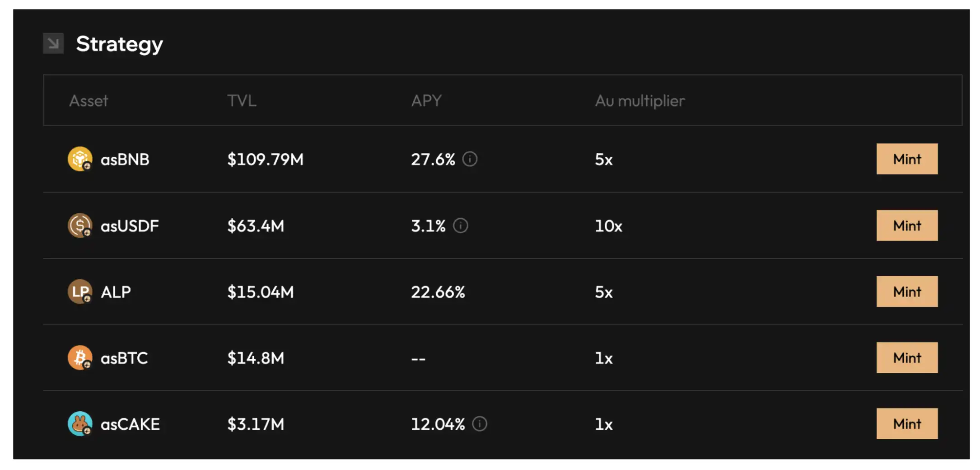Screen dimensions: 980x470
Task: Click the asUSDF token icon
Action: 80,226
